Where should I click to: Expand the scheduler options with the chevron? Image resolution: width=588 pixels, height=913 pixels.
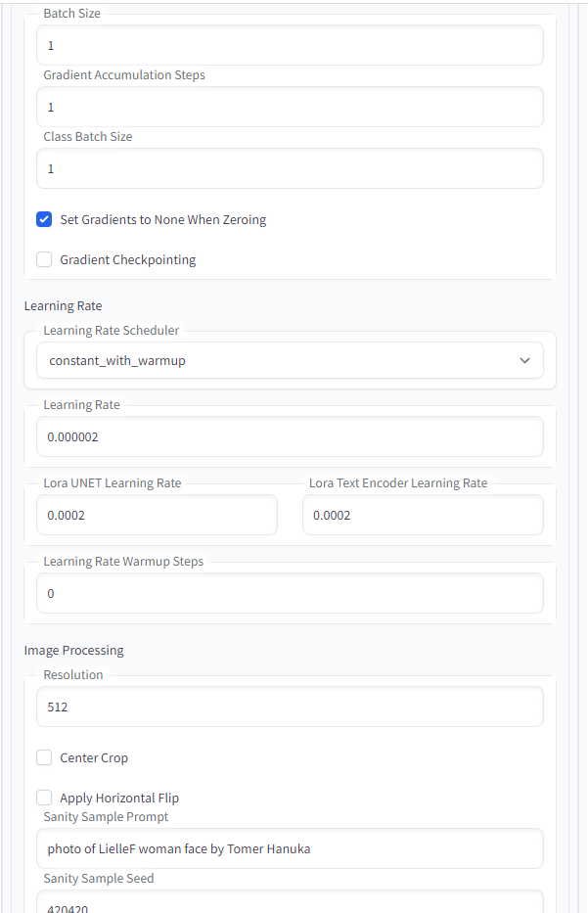click(x=525, y=360)
